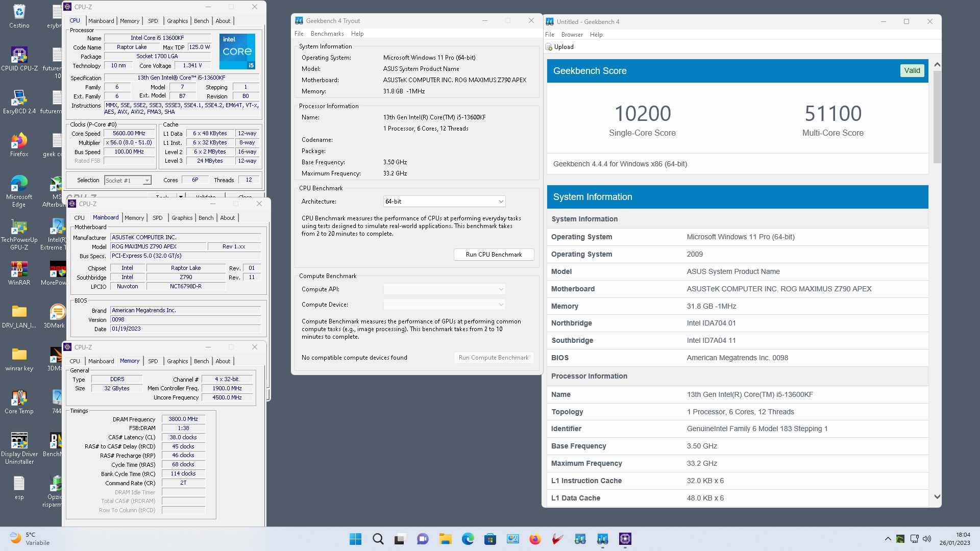Image resolution: width=980 pixels, height=551 pixels.
Task: Click Core Speed field 5600.00 MHz
Action: click(x=129, y=134)
